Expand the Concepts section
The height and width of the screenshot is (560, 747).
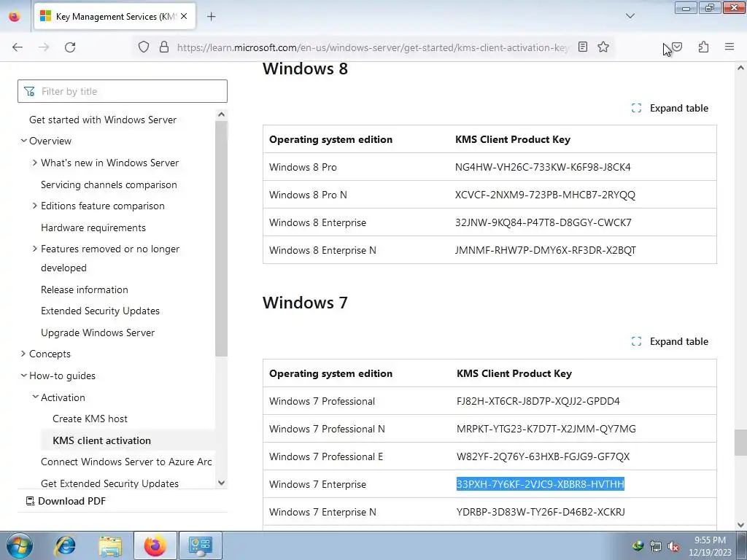[23, 354]
